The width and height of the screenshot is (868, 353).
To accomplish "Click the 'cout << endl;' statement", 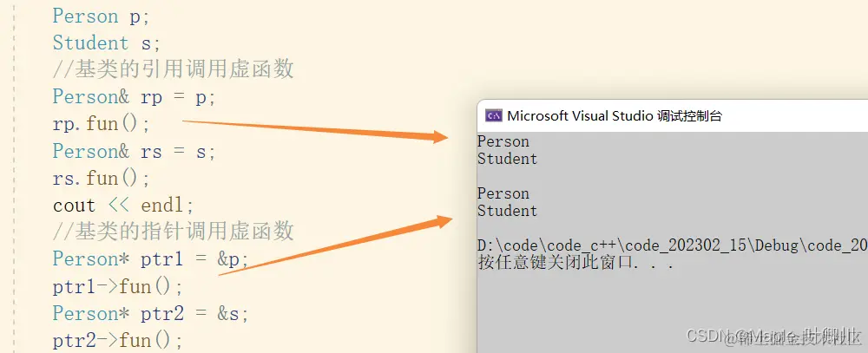I will [x=123, y=206].
